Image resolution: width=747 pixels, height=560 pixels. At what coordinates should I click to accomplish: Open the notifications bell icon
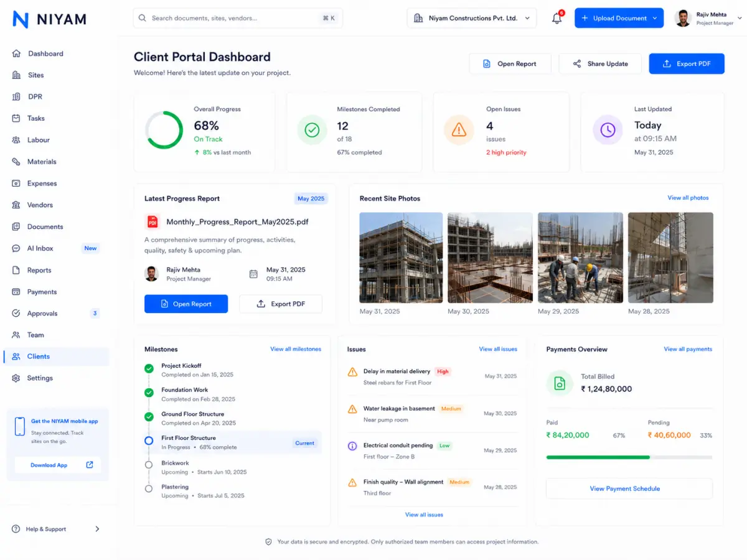click(x=557, y=18)
